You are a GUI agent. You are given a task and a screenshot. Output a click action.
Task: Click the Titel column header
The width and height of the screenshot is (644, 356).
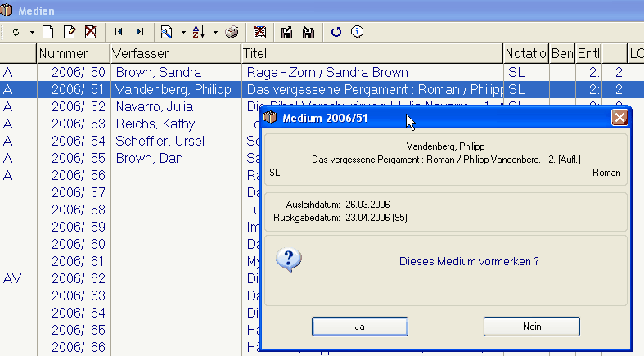[x=372, y=53]
